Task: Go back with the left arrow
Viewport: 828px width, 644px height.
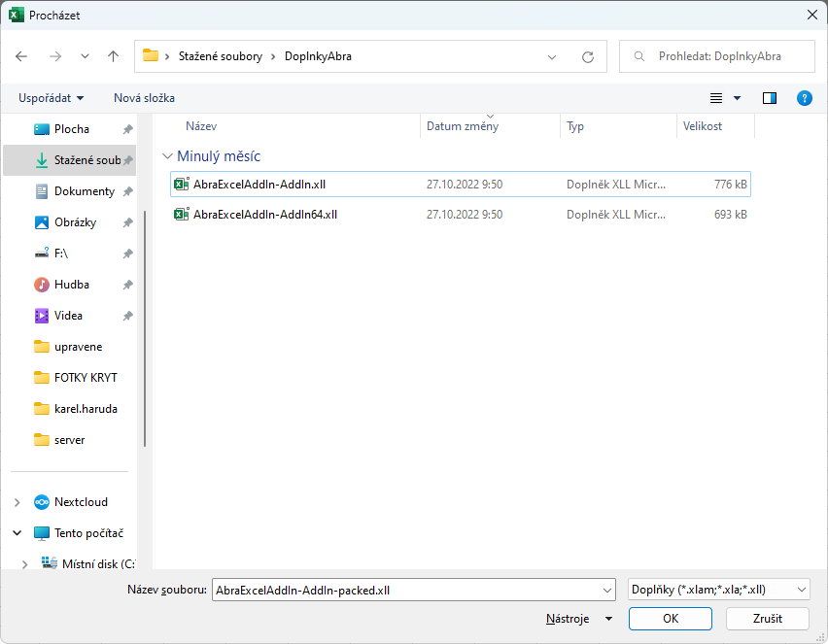Action: point(21,56)
